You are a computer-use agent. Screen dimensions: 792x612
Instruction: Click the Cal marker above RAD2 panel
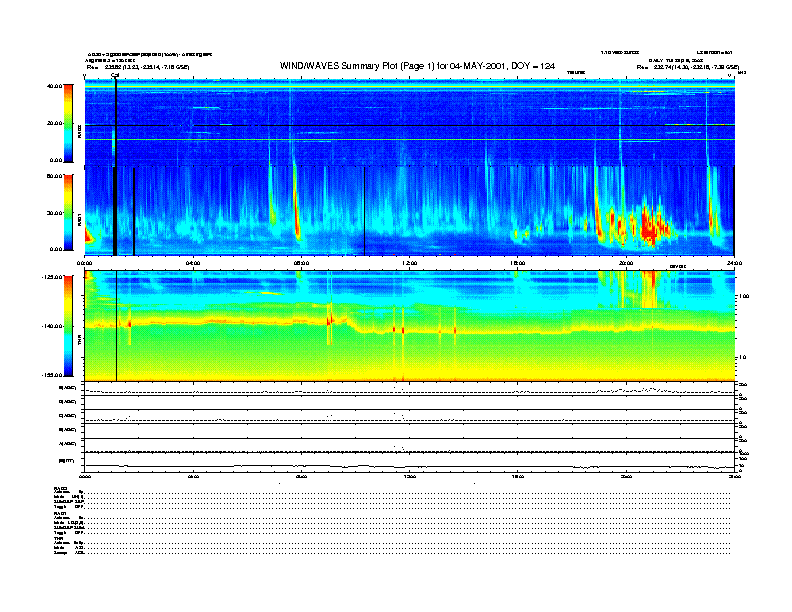click(x=115, y=75)
